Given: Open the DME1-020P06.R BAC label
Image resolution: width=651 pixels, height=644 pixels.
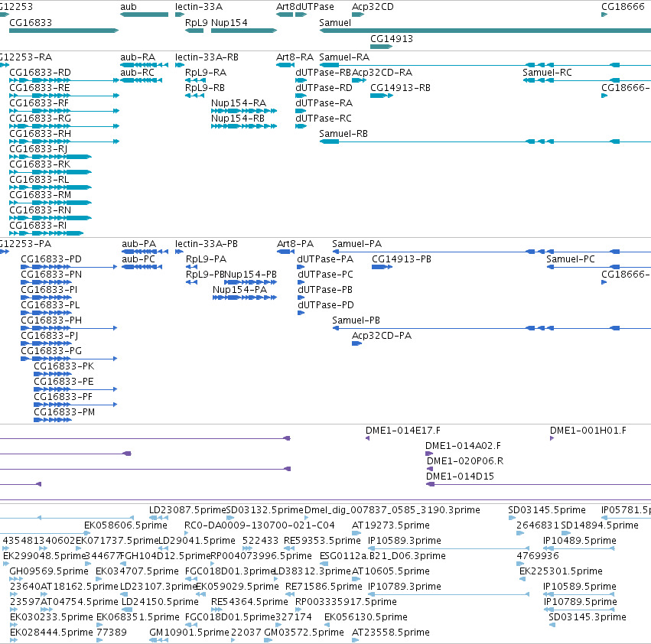Looking at the screenshot, I should 465,461.
